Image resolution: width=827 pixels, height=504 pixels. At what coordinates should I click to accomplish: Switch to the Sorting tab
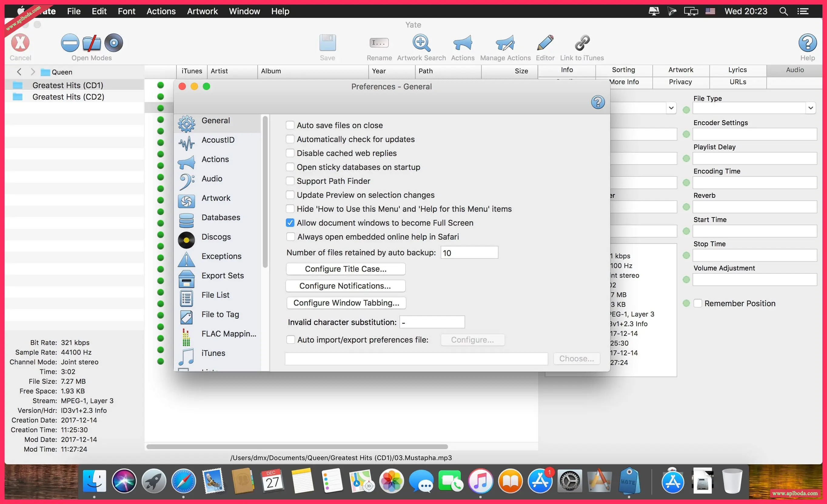click(623, 70)
